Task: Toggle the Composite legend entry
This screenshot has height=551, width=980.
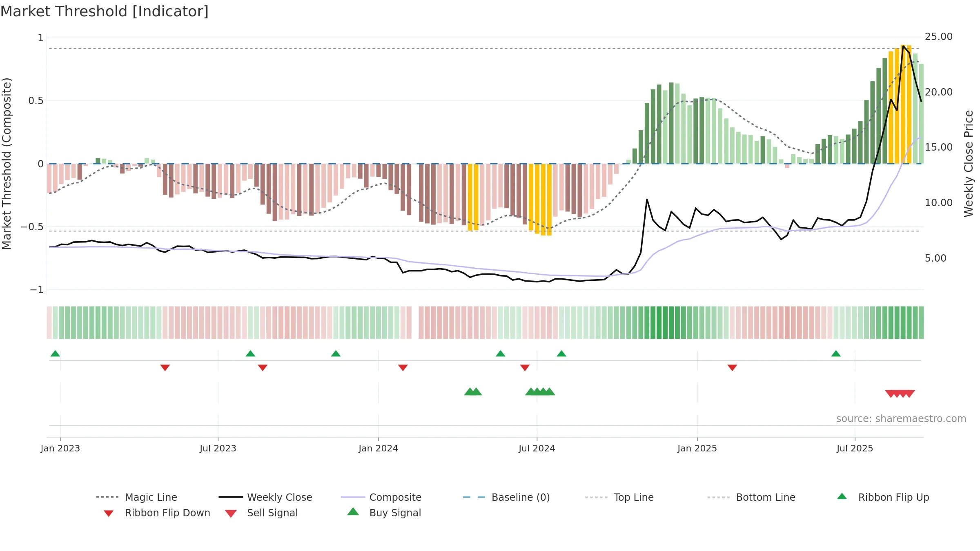Action: 381,497
